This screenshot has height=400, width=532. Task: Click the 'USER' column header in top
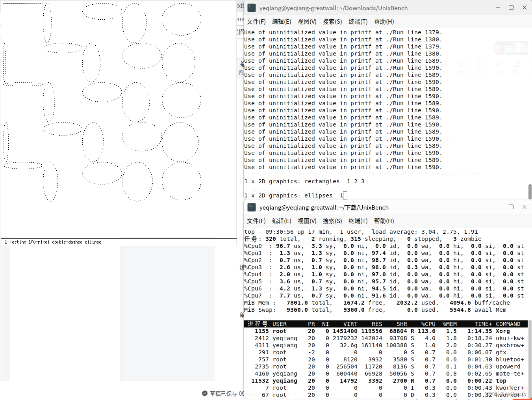pos(280,324)
